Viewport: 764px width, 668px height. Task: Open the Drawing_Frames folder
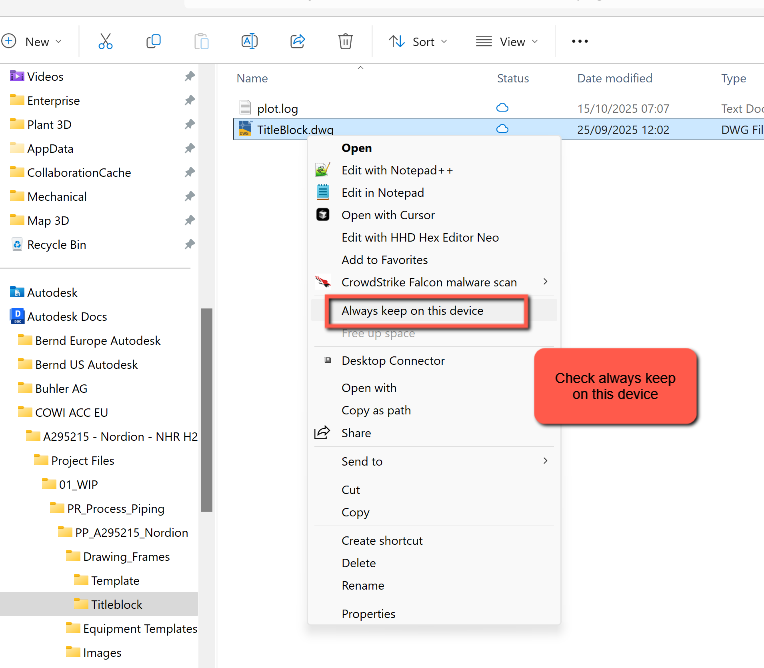point(126,556)
